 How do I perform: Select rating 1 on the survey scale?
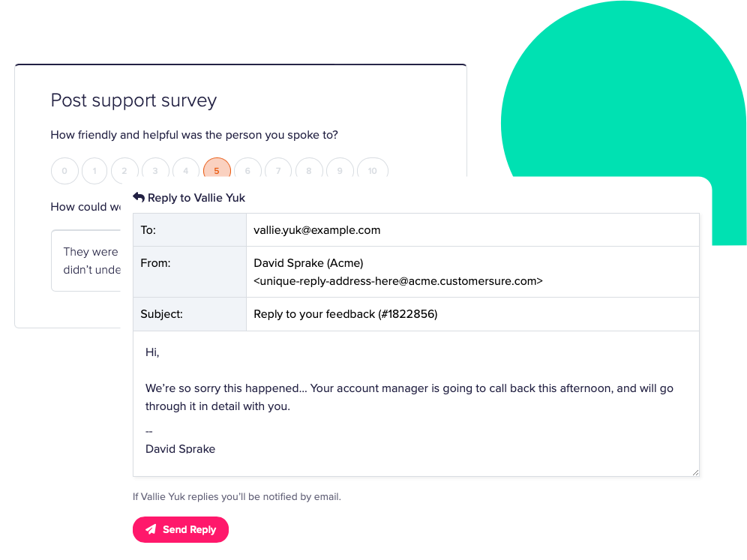click(x=94, y=171)
